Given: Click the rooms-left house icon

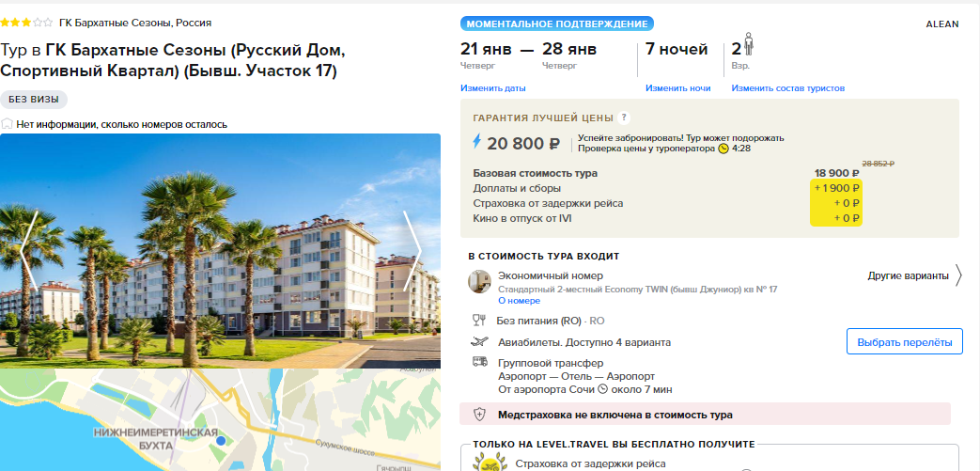Looking at the screenshot, I should pos(7,124).
